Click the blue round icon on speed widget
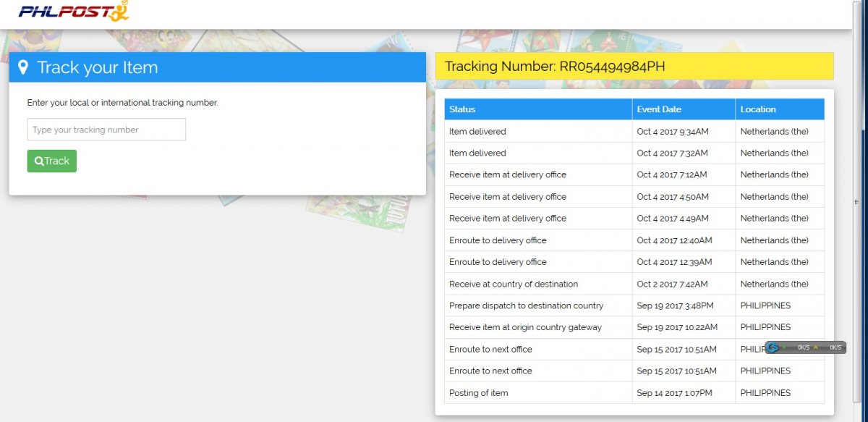Screen dimensions: 868x422 point(773,347)
